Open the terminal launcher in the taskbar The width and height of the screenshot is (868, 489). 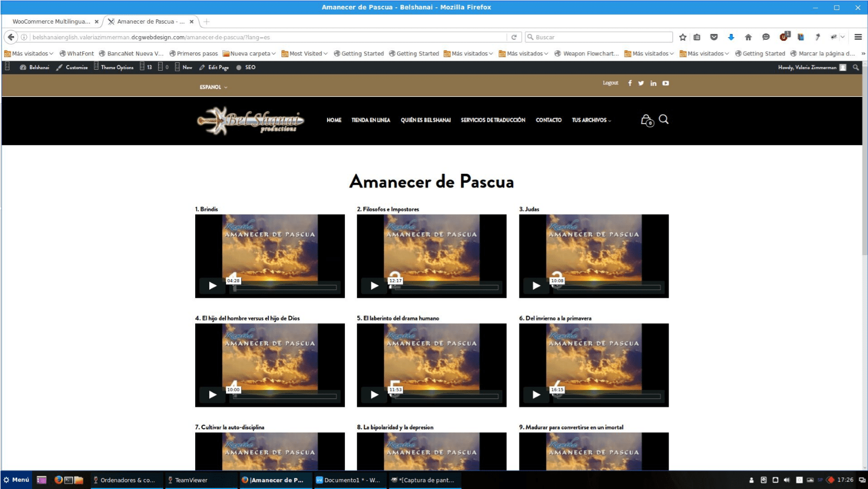[69, 480]
